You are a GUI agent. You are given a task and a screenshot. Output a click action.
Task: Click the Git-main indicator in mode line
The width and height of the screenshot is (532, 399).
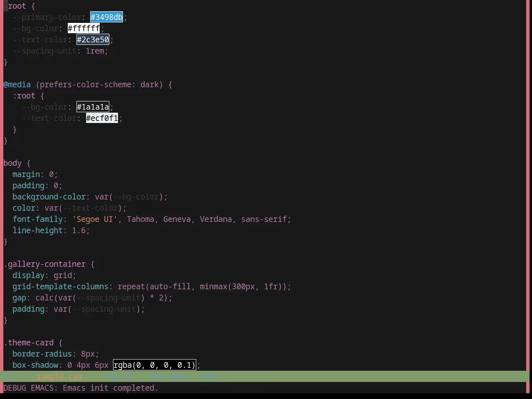169,377
